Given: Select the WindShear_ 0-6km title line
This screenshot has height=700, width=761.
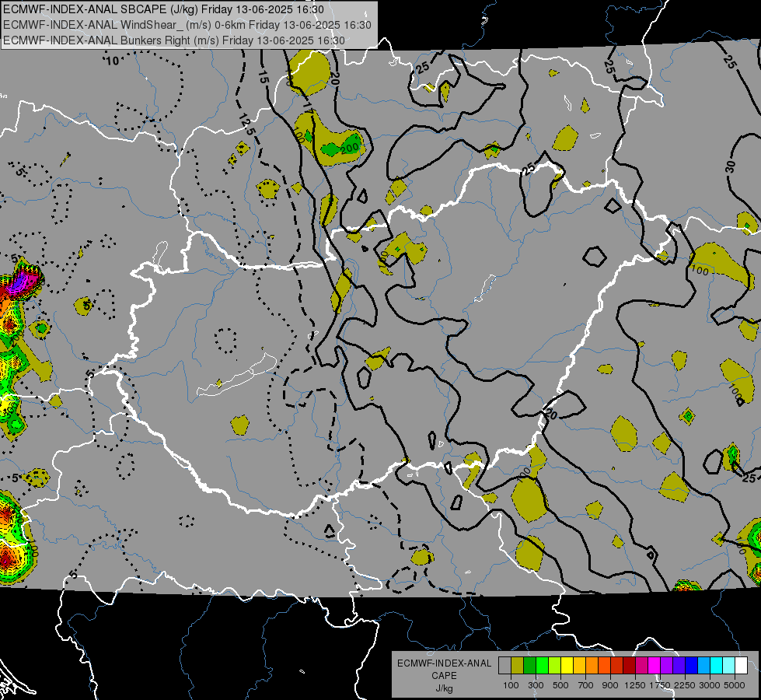Looking at the screenshot, I should point(187,25).
